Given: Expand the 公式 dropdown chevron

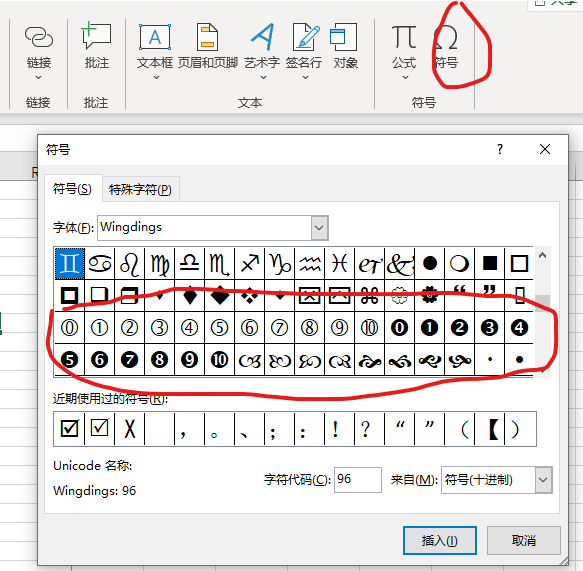Looking at the screenshot, I should [406, 78].
